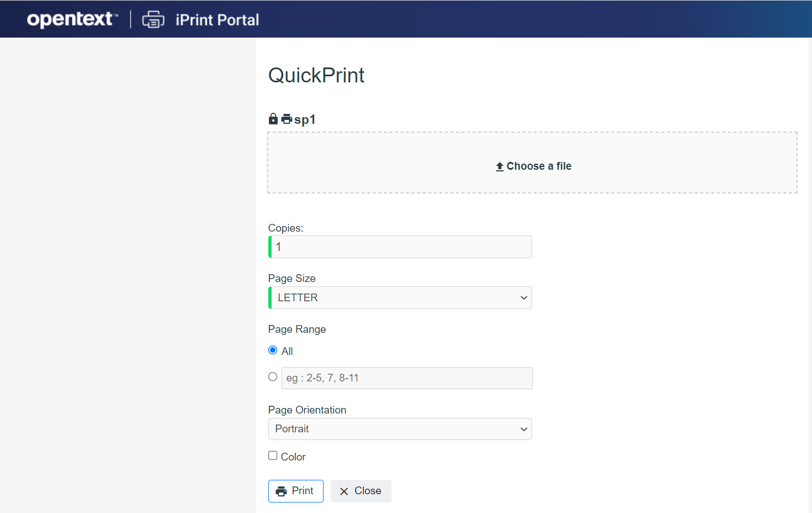Screen dimensions: 812x513
Task: Focus the Copies input field
Action: point(401,247)
